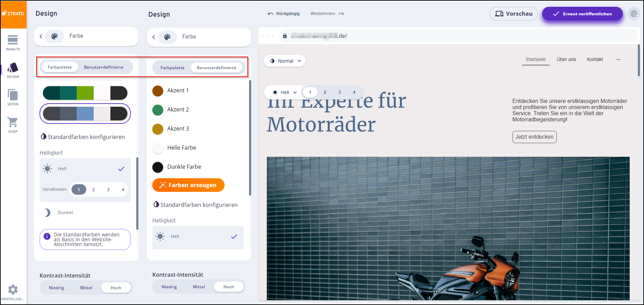Set right Kontrast-Intensität to Mittel
Image resolution: width=644 pixels, height=305 pixels.
click(199, 287)
